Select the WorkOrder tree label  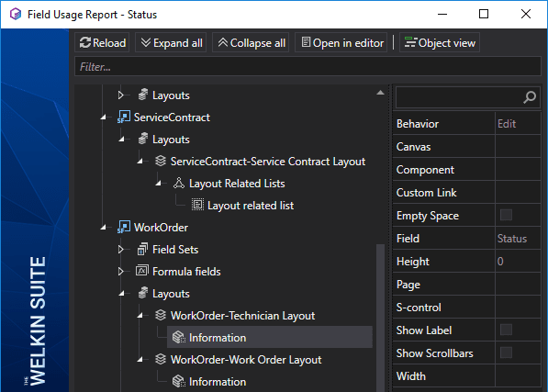pyautogui.click(x=161, y=228)
